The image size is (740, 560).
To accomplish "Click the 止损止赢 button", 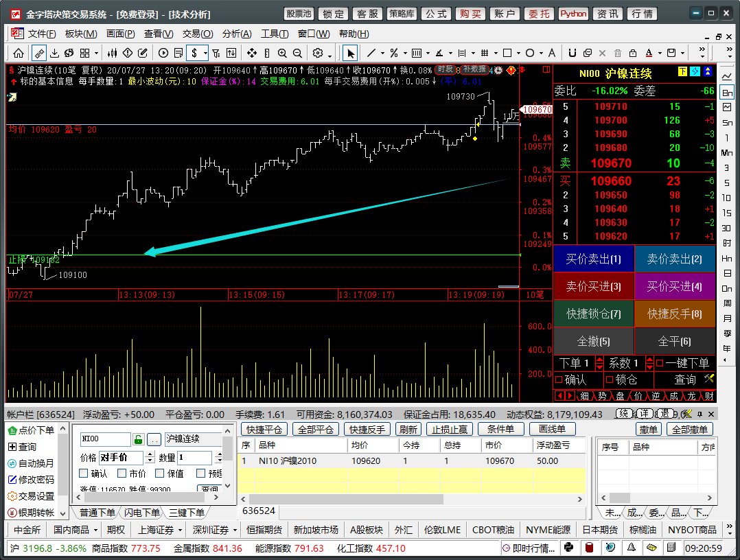I will [449, 430].
